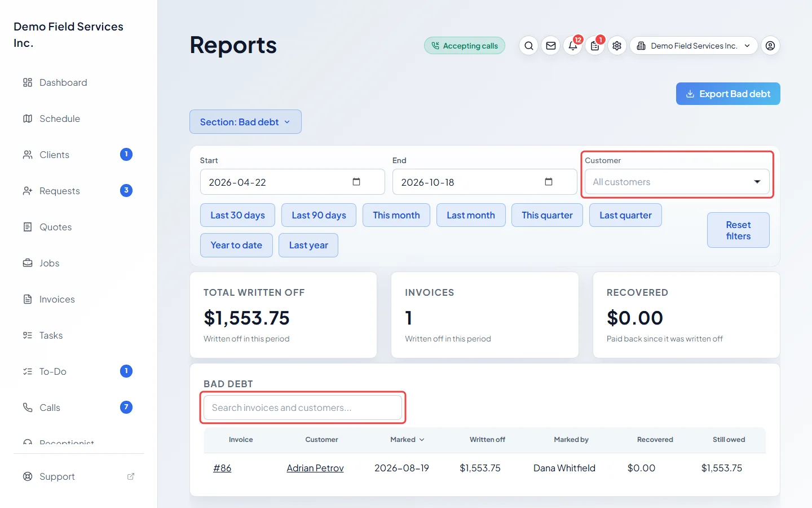Navigate to Jobs in the sidebar
This screenshot has height=508, width=812.
tap(78, 263)
